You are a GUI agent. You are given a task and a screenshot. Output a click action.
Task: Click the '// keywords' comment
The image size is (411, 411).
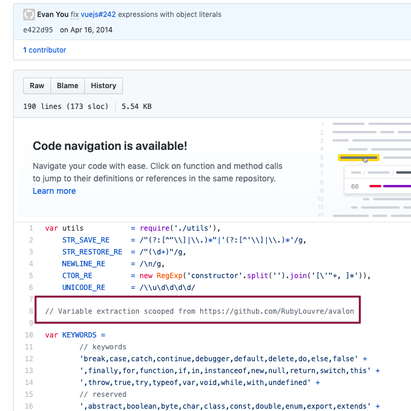[x=103, y=347]
